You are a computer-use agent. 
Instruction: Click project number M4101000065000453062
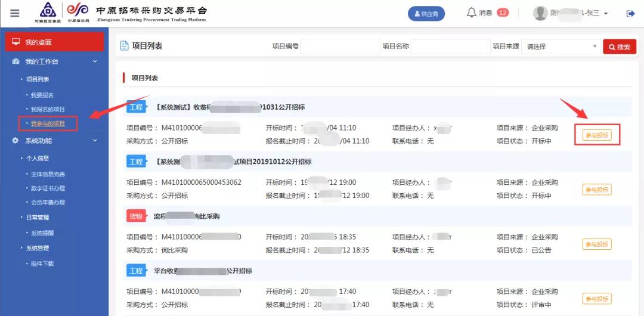click(x=202, y=182)
